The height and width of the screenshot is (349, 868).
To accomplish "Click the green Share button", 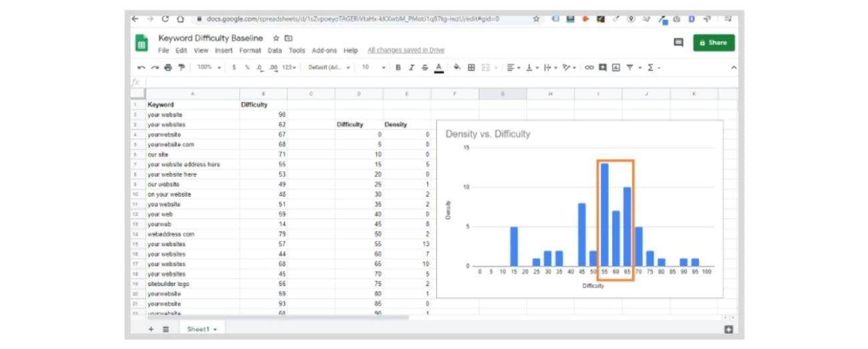I will [714, 43].
